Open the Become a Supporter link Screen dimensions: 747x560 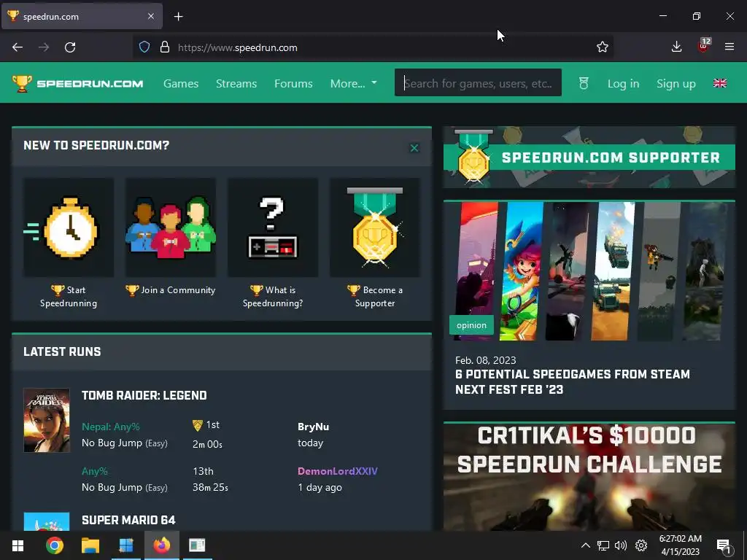pyautogui.click(x=375, y=296)
